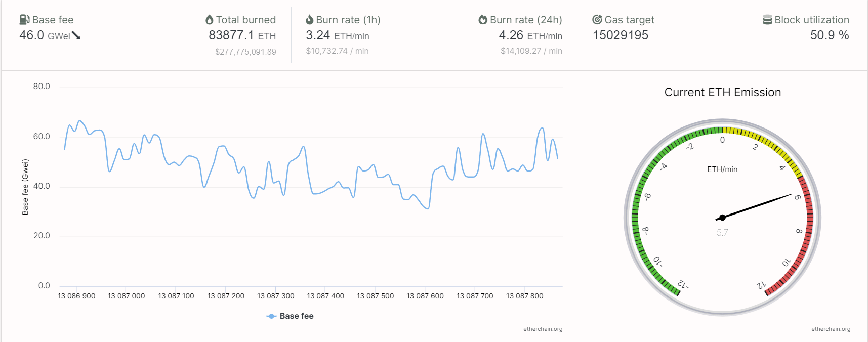Open the etherchain.org link under the line chart

(543, 329)
